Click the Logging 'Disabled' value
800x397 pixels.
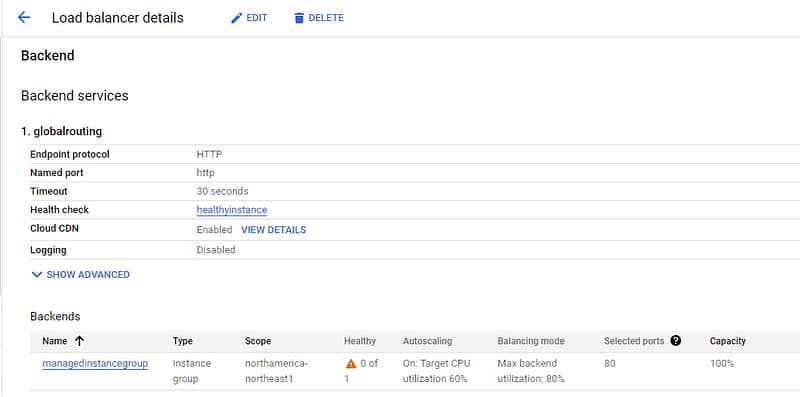[x=216, y=250]
